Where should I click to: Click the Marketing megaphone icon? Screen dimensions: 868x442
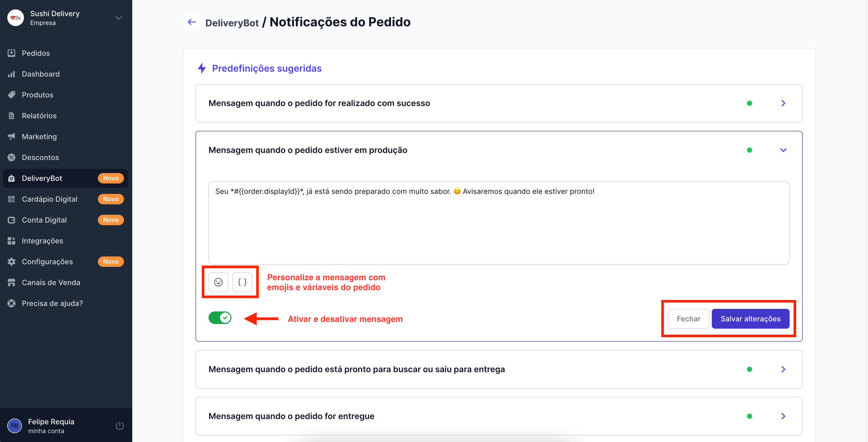(x=12, y=137)
